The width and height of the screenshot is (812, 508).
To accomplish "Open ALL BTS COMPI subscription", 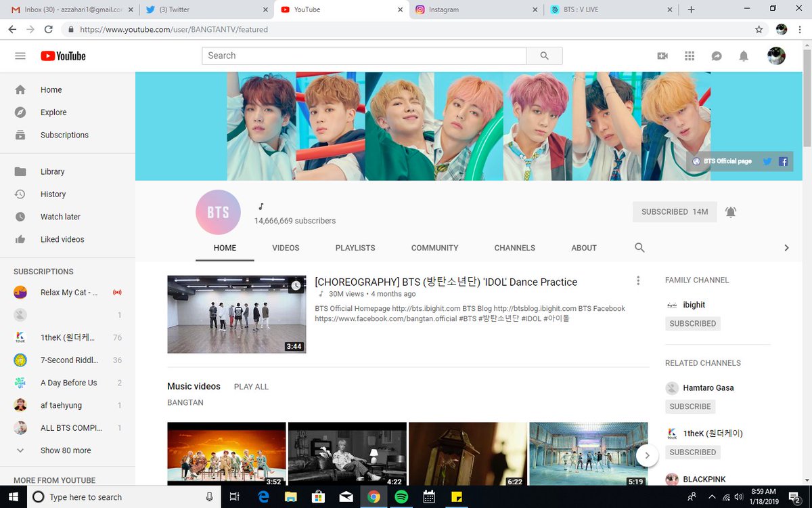I will 68,428.
